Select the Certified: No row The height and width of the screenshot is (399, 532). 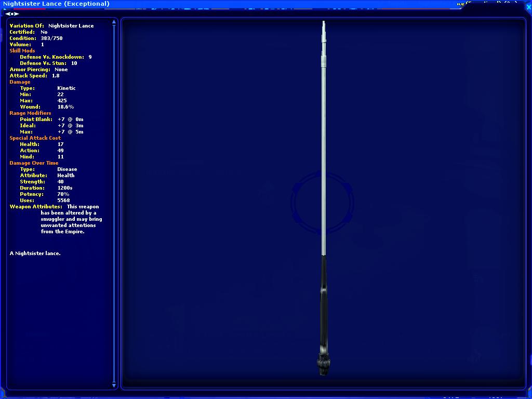click(x=29, y=32)
